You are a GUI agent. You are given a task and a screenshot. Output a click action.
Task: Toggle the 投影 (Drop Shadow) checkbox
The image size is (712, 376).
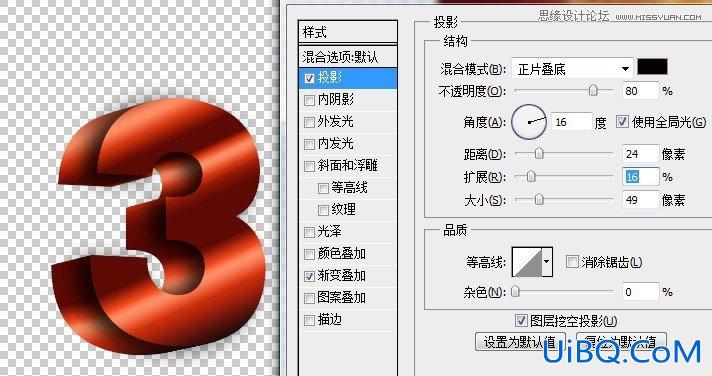pos(310,78)
